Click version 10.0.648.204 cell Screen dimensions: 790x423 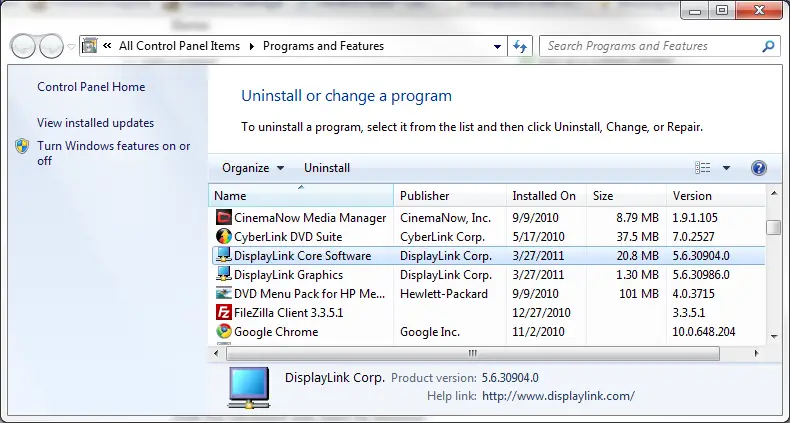point(704,332)
